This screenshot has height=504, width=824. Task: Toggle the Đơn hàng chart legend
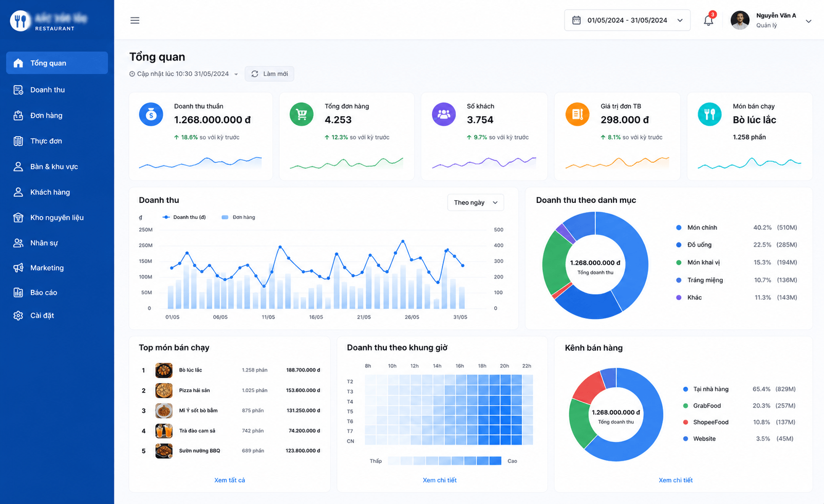[238, 217]
